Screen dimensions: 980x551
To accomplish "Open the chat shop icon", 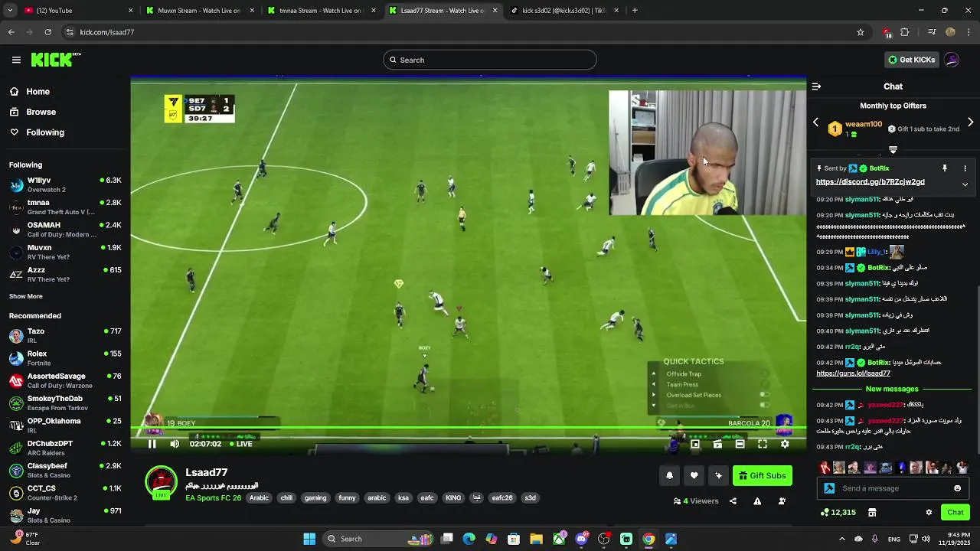I will 872,512.
